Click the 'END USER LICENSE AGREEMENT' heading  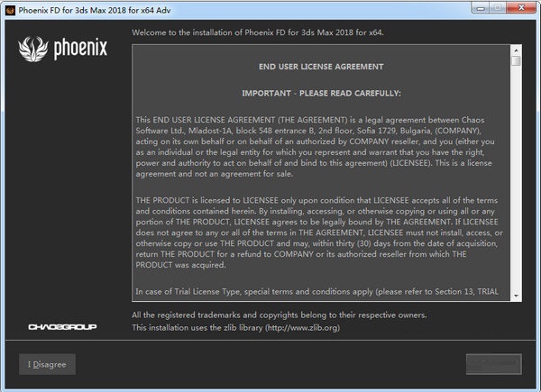point(321,67)
